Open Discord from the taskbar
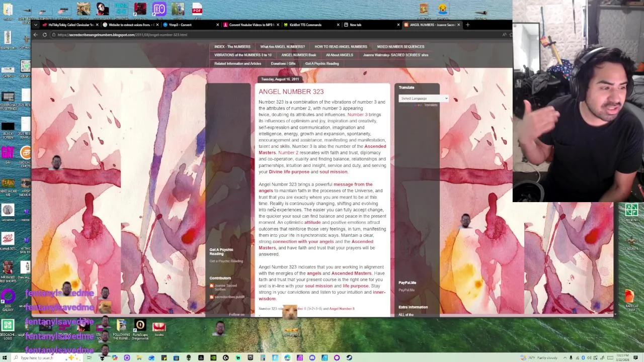 pyautogui.click(x=312, y=357)
